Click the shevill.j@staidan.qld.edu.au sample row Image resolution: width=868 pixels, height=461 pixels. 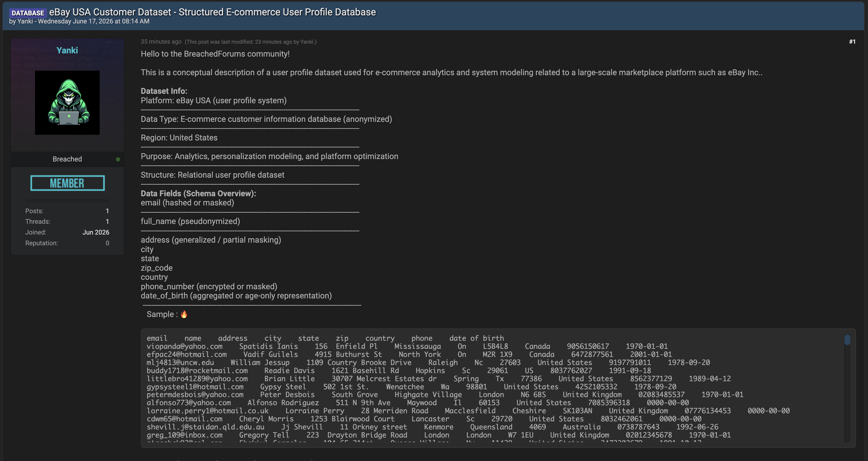click(432, 427)
